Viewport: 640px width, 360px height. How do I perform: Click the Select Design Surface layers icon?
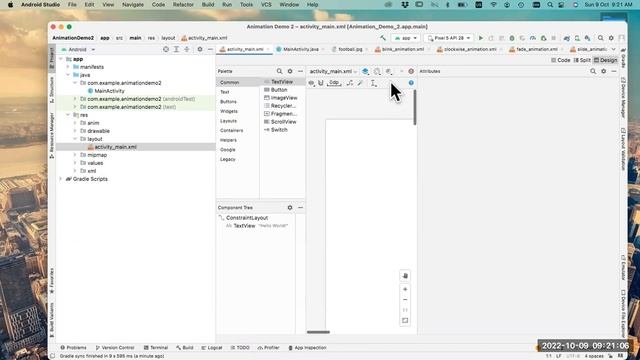pyautogui.click(x=365, y=71)
